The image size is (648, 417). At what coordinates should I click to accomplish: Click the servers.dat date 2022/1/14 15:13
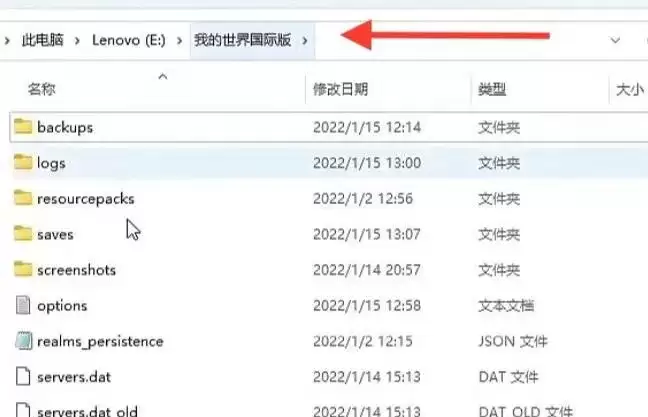(367, 377)
